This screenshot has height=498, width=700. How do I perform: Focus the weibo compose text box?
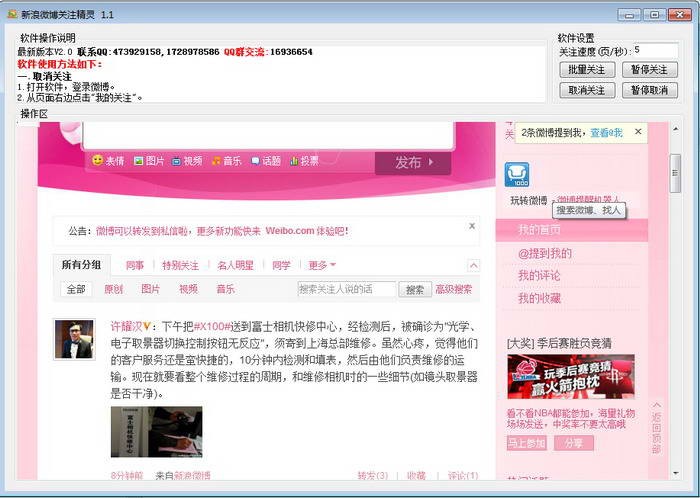[x=268, y=135]
